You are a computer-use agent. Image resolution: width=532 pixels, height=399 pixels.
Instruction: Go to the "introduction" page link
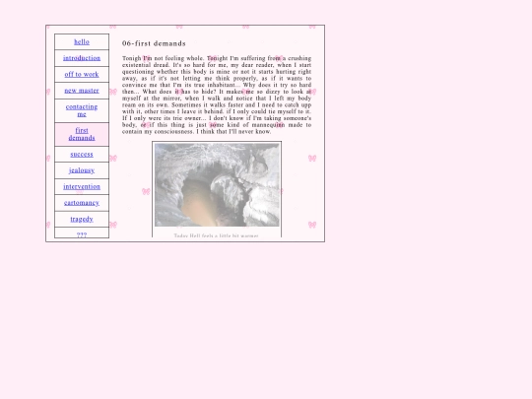click(82, 58)
